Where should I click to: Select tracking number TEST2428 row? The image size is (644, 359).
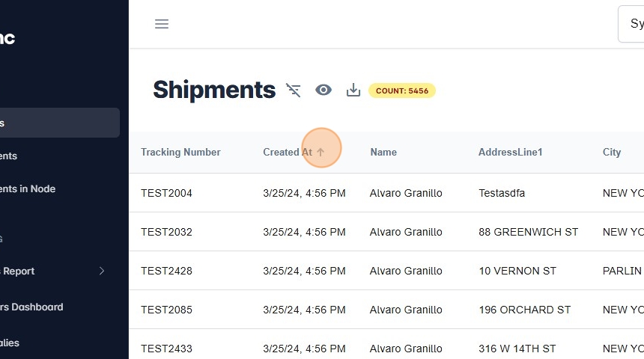(166, 271)
